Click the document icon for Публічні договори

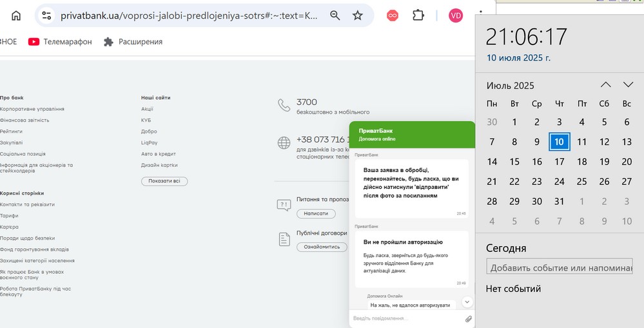pyautogui.click(x=284, y=239)
